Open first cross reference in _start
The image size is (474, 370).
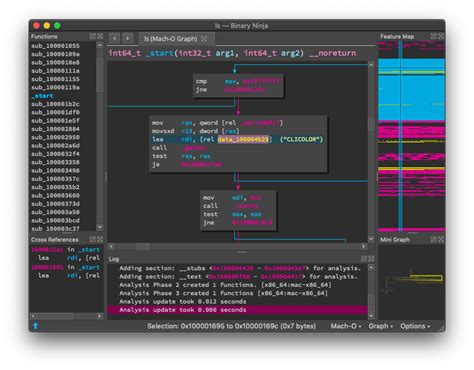point(65,250)
